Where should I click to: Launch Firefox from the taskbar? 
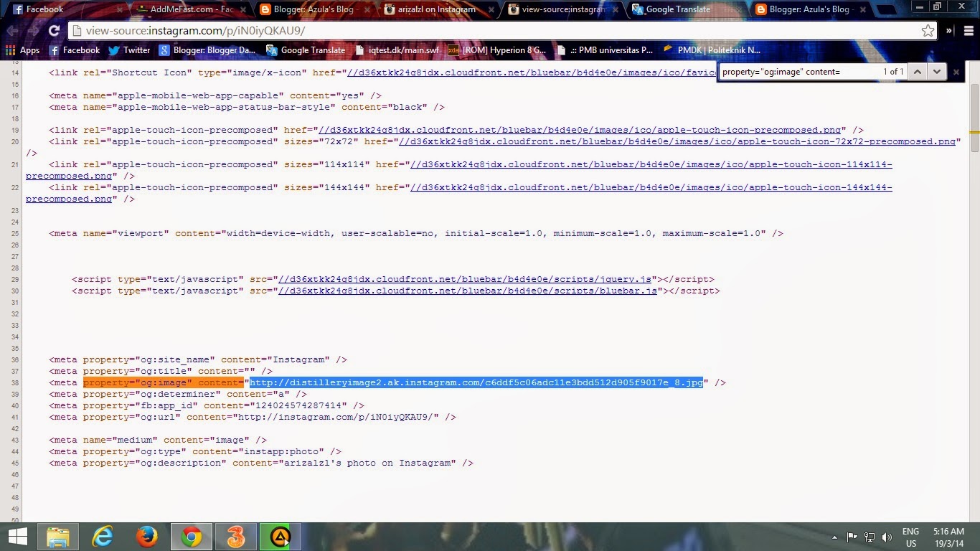coord(147,537)
